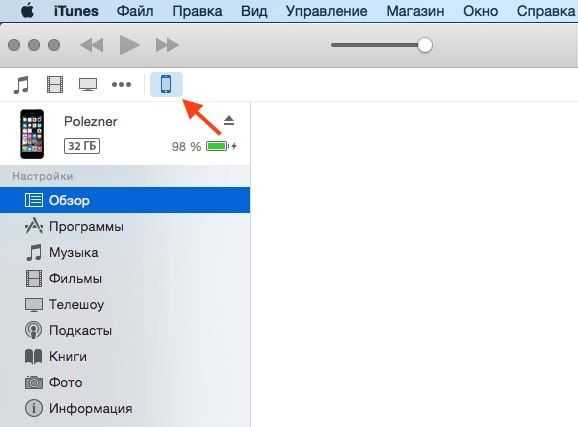Open the Apple menu
This screenshot has width=578, height=427.
tap(27, 10)
